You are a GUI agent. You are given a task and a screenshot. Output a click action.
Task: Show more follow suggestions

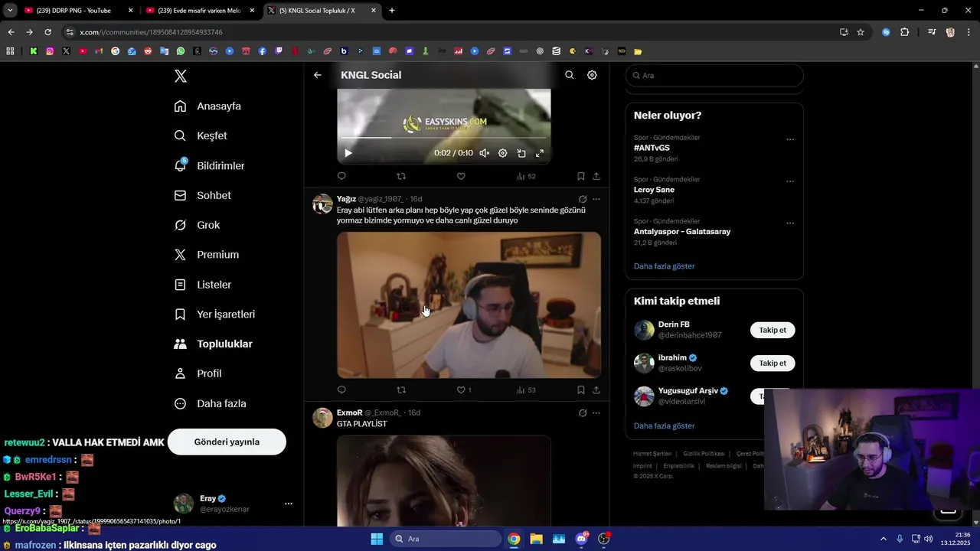click(665, 425)
